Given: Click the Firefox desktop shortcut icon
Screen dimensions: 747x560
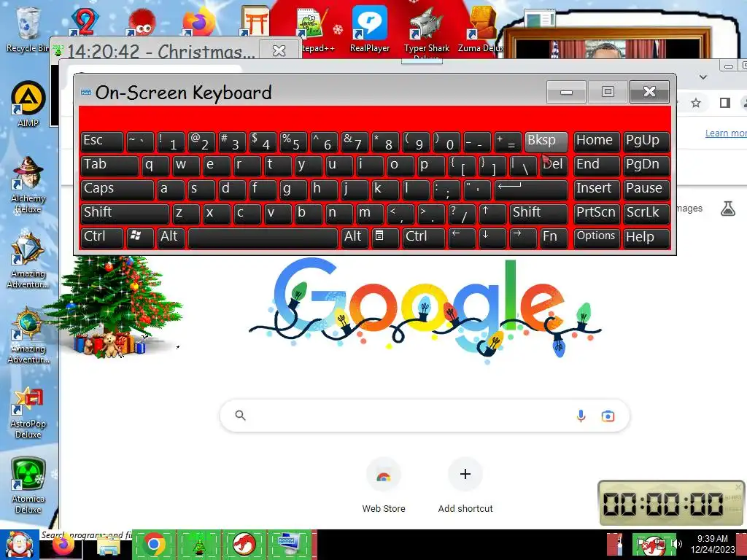Looking at the screenshot, I should 198,21.
